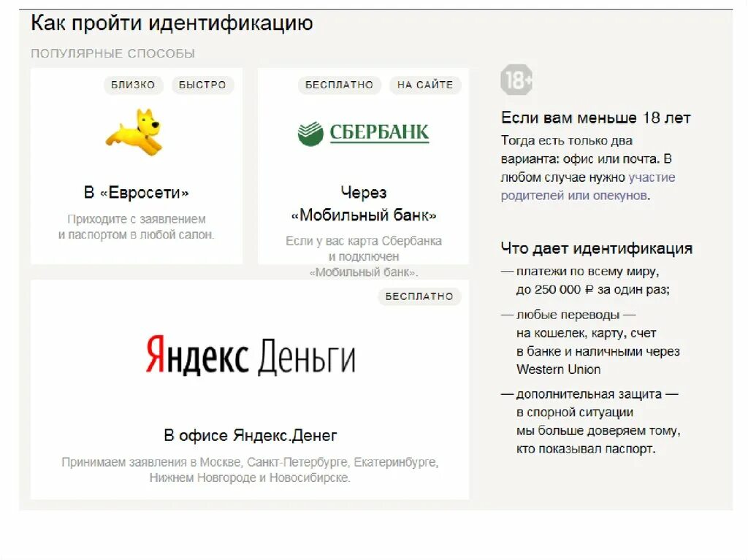The height and width of the screenshot is (560, 748).
Task: Click text платежи по всему миру
Action: [x=588, y=272]
